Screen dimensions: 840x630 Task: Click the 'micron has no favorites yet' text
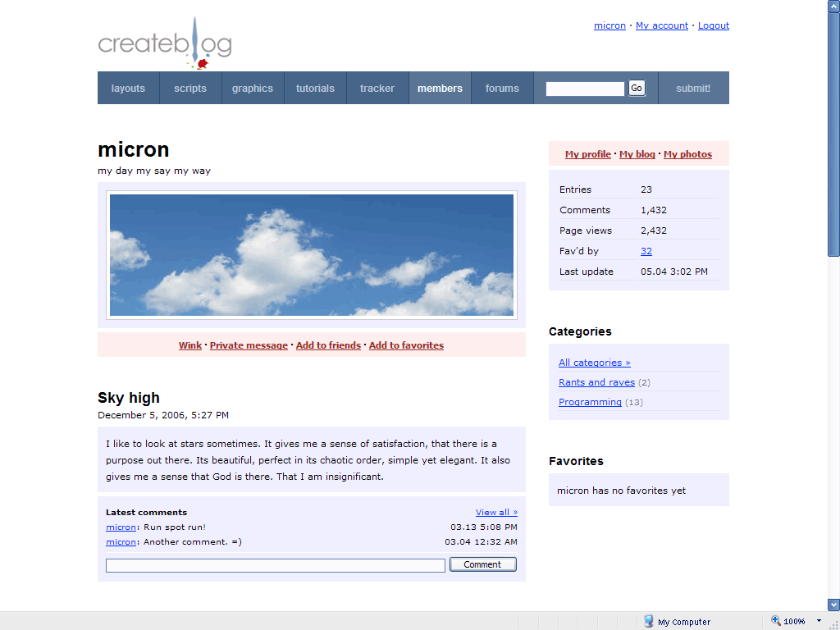pyautogui.click(x=622, y=491)
